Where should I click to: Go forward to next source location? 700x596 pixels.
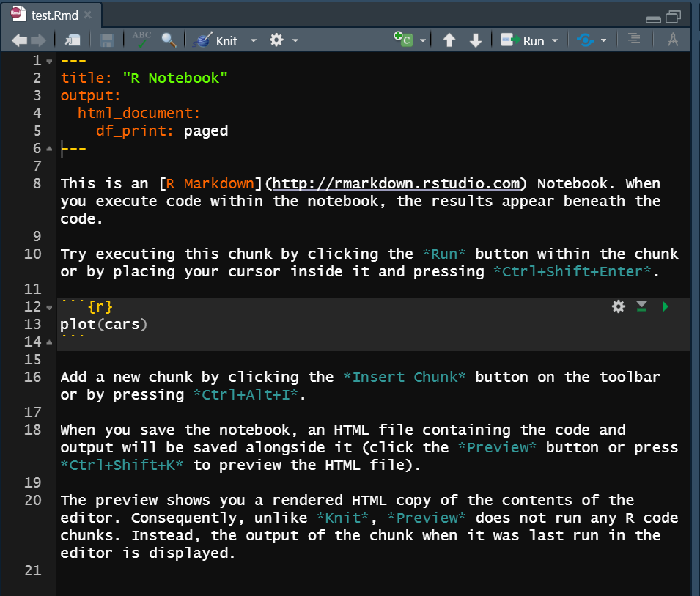(38, 40)
